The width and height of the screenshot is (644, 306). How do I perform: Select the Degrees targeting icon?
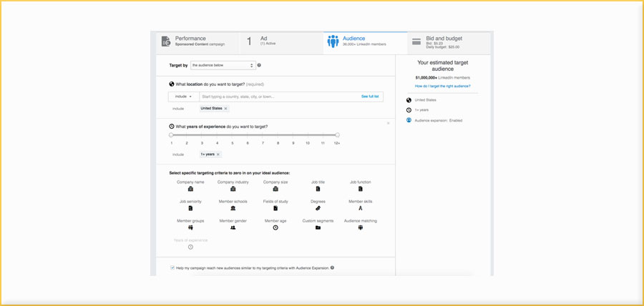[318, 208]
